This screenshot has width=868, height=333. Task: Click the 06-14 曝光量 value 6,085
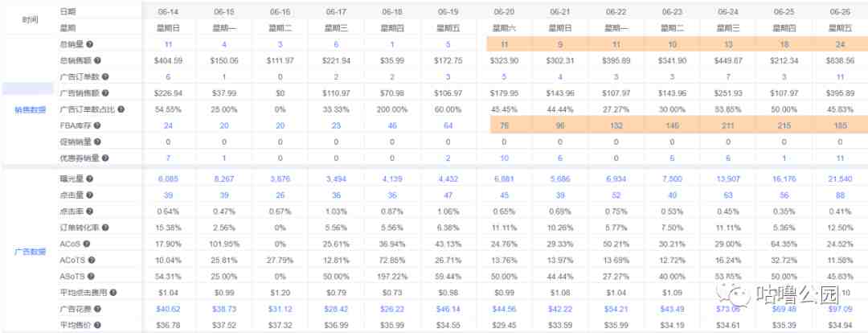(169, 179)
